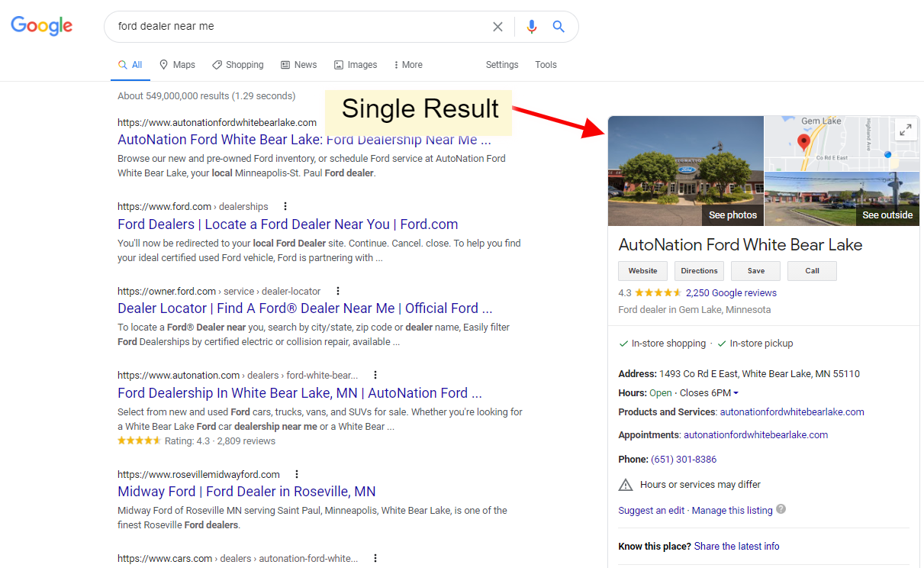Open options for ford.com dealerships result
Viewport: 924px width, 568px height.
tap(285, 206)
